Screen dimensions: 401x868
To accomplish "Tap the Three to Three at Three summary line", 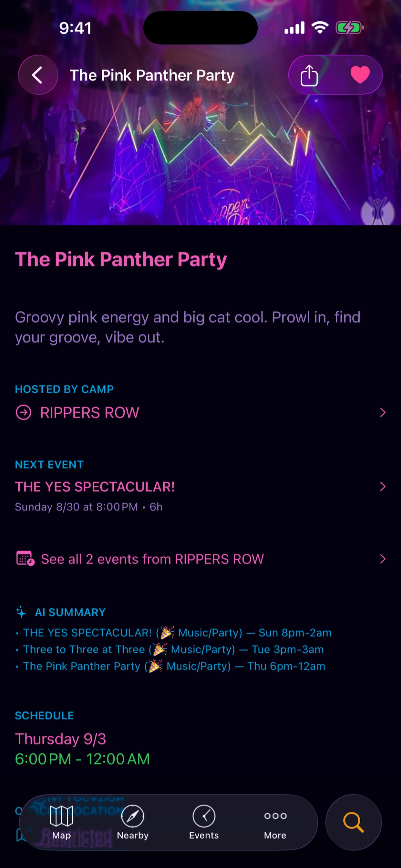I will pyautogui.click(x=173, y=649).
